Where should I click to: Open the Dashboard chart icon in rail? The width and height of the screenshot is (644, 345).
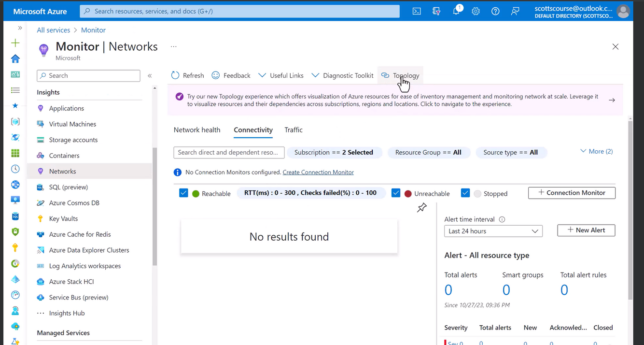pyautogui.click(x=15, y=74)
